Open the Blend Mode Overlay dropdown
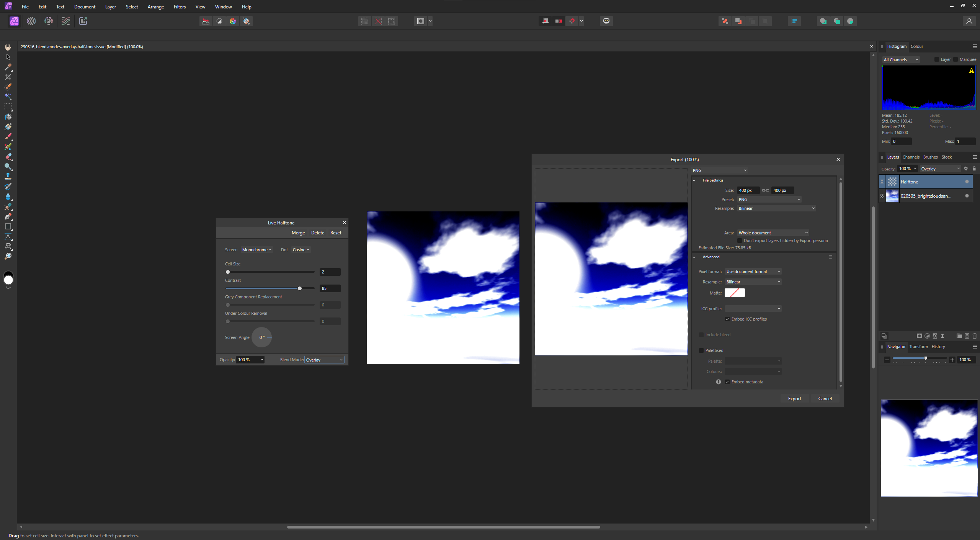Viewport: 980px width, 540px height. [324, 360]
